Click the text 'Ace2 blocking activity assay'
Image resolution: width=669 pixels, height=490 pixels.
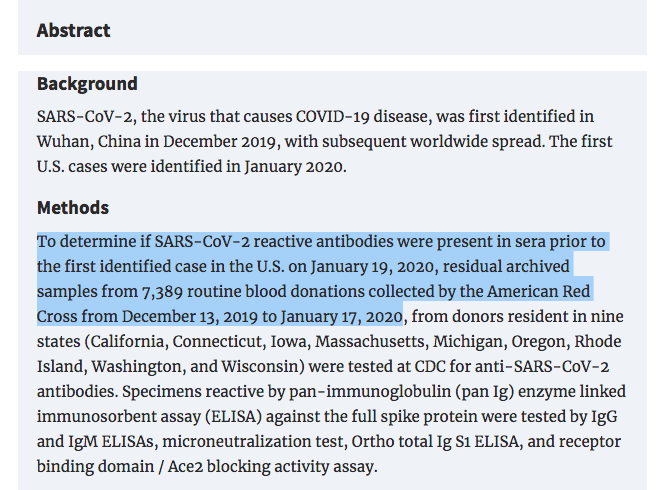coord(272,467)
